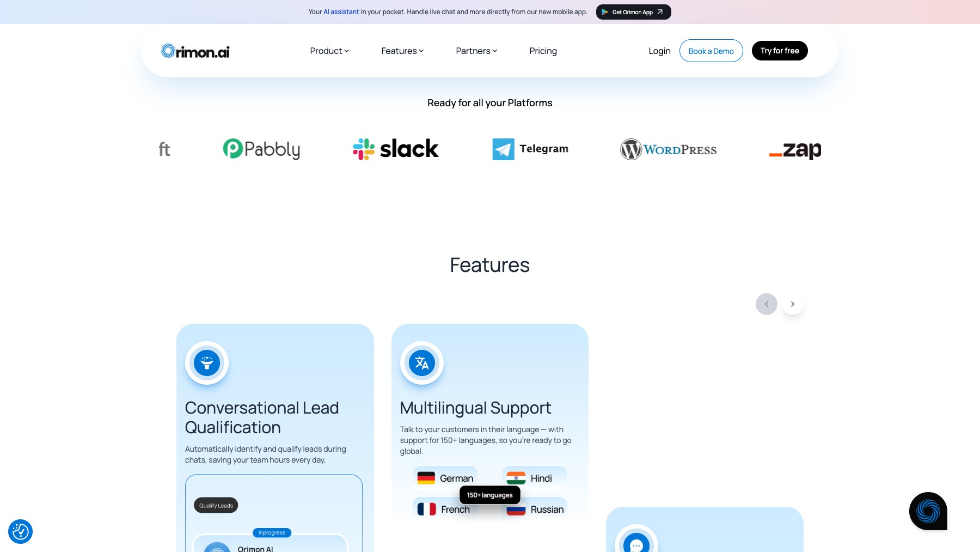Select the Russian language chip

536,509
